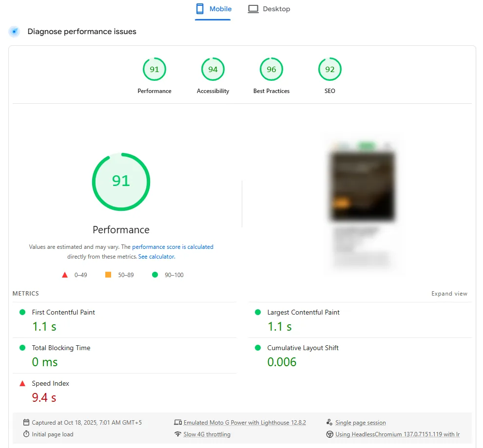This screenshot has width=483, height=448.
Task: Select the 91 Performance score gauge
Action: pos(121,182)
